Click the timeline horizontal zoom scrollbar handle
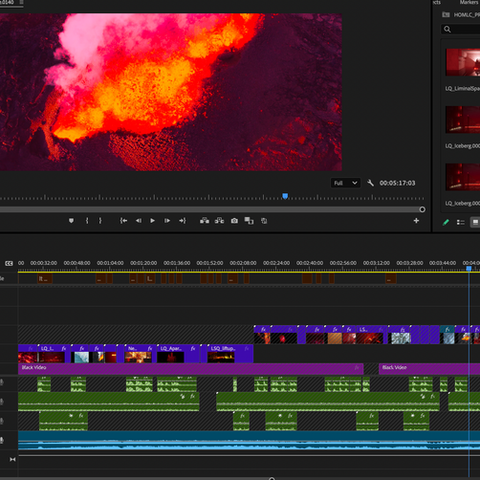 point(272,478)
